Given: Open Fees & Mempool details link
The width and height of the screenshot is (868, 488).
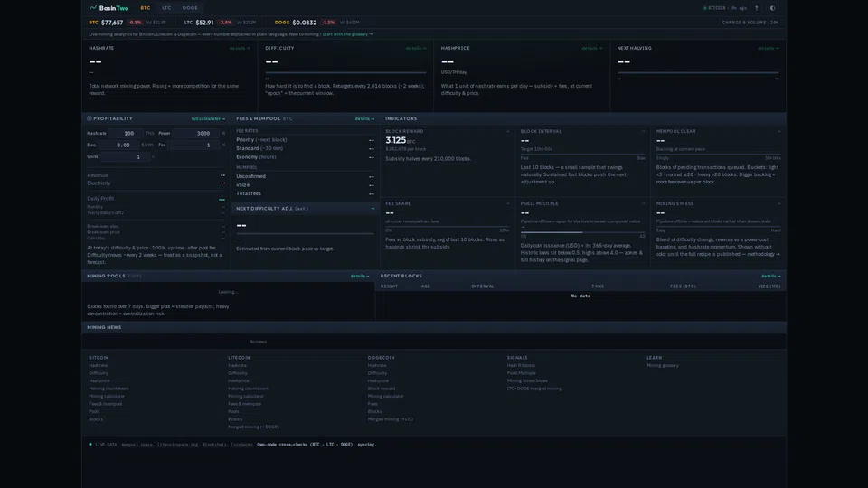Looking at the screenshot, I should coord(364,119).
